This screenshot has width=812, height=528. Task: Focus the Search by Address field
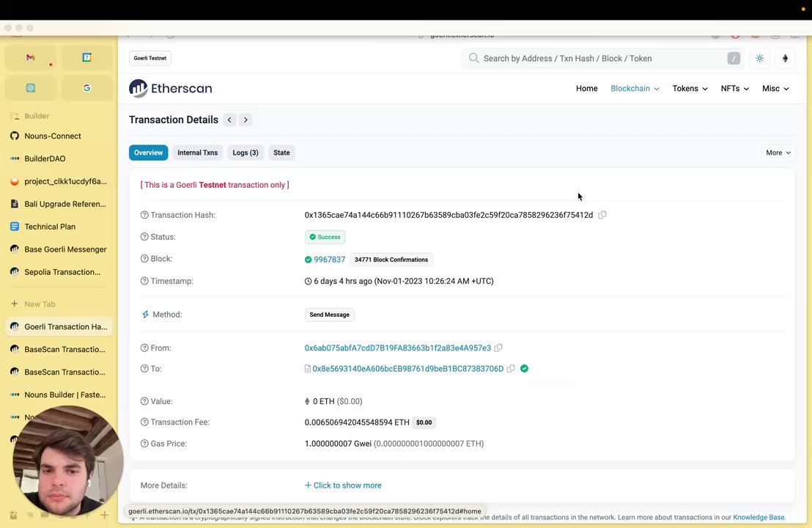(x=603, y=59)
